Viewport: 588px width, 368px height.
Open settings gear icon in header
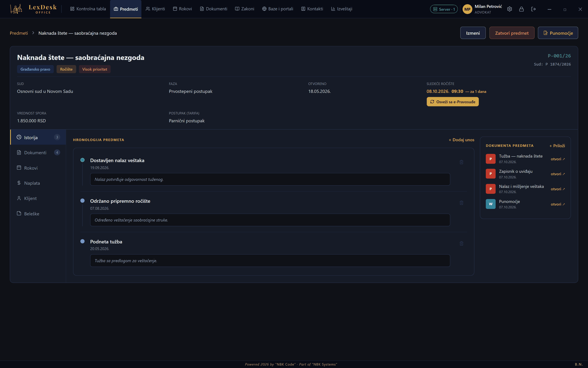click(x=510, y=9)
